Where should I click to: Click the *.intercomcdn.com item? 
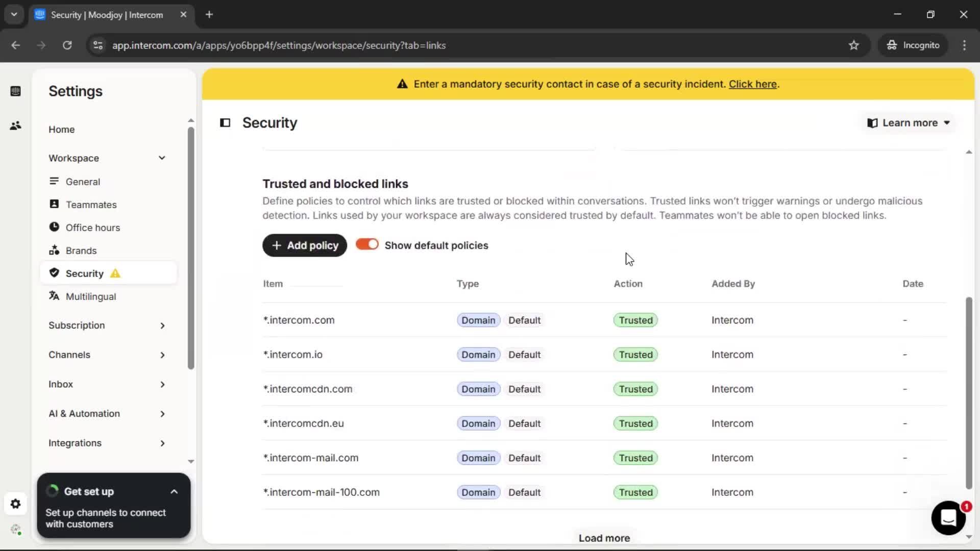coord(308,389)
